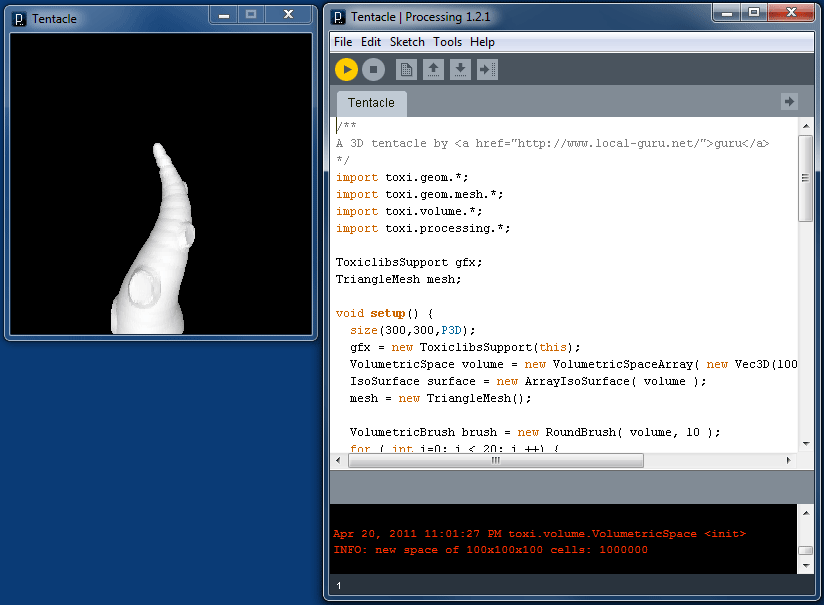The image size is (824, 605).
Task: Click the 'mesh = new TriangleMesh();' line
Action: [x=440, y=398]
